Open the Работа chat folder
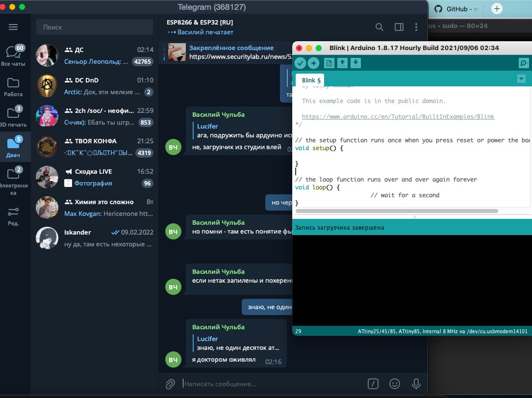This screenshot has width=532, height=398. [13, 87]
